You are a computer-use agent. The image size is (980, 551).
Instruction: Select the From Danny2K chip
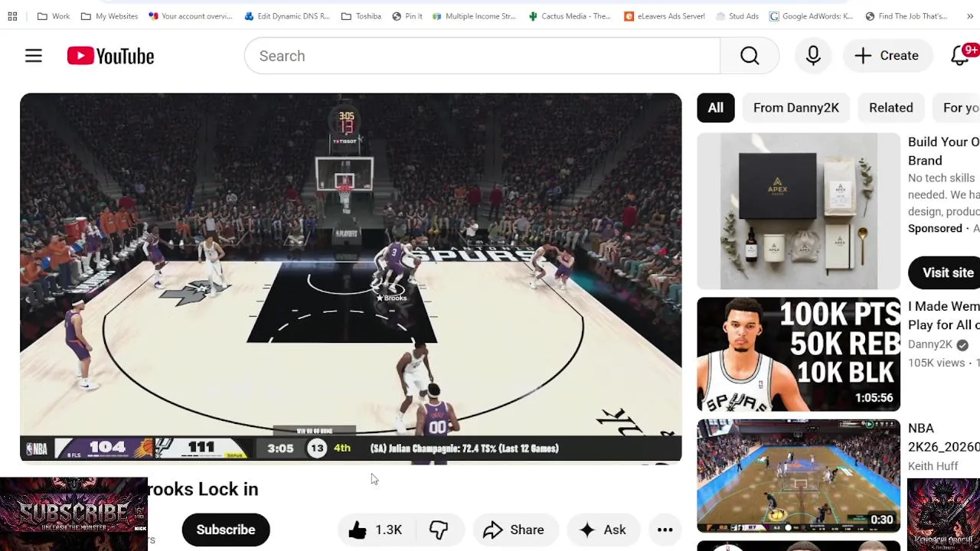click(x=796, y=108)
